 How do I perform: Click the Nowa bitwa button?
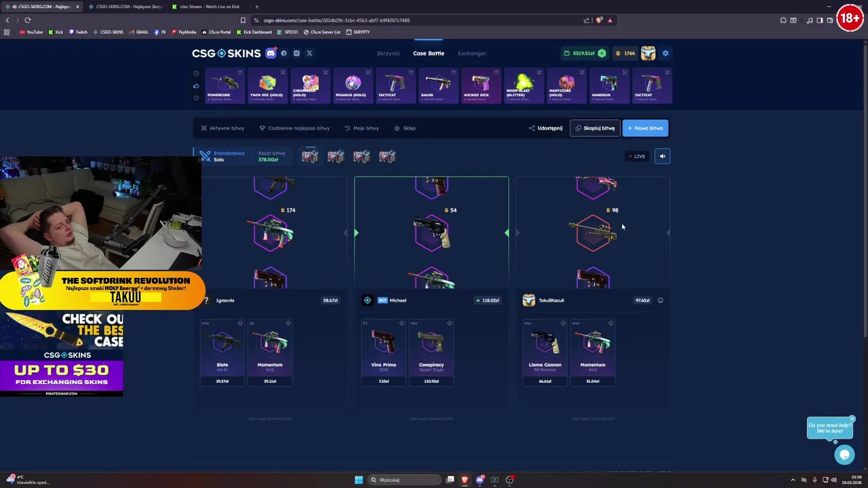point(645,128)
